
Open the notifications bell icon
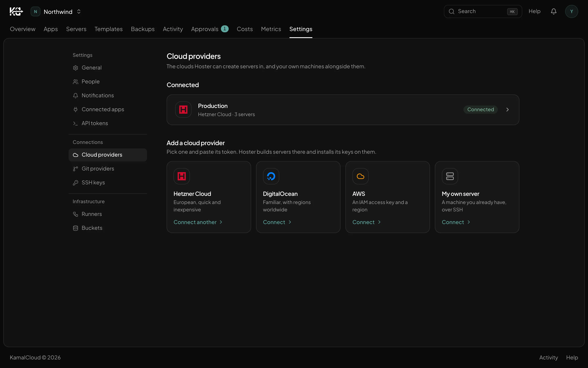coord(553,11)
